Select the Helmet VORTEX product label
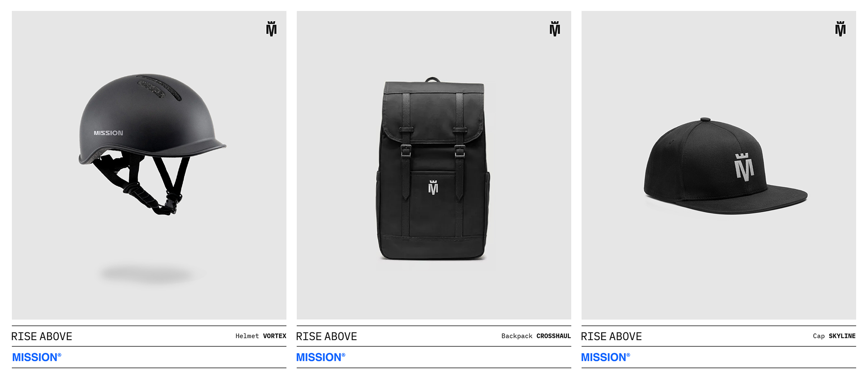 coord(261,336)
